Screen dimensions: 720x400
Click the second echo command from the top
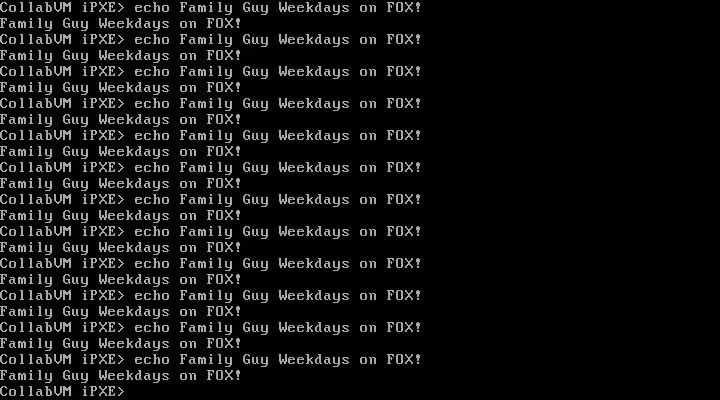(211, 40)
